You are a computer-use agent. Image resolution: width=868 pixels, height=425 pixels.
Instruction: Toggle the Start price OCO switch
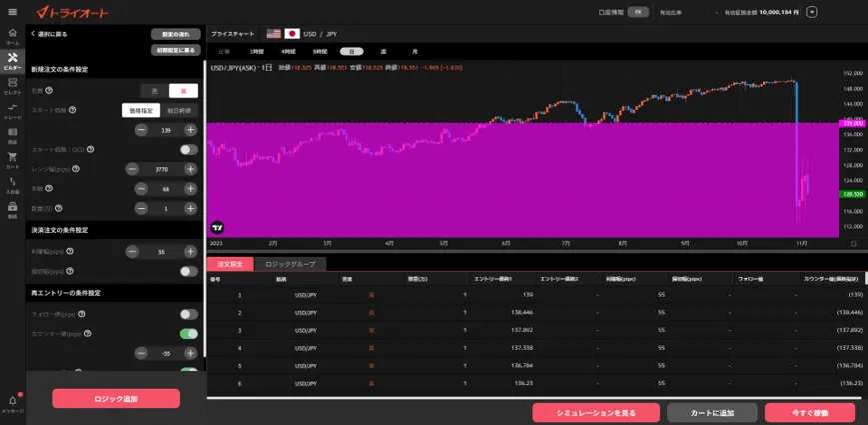[188, 150]
